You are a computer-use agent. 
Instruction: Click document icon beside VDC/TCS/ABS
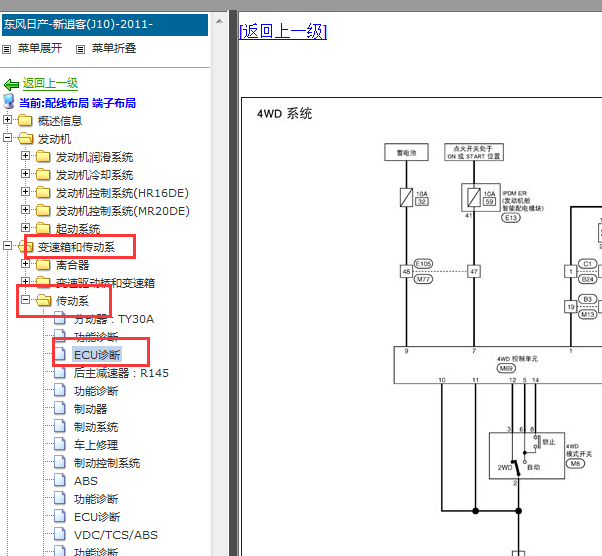pyautogui.click(x=60, y=534)
